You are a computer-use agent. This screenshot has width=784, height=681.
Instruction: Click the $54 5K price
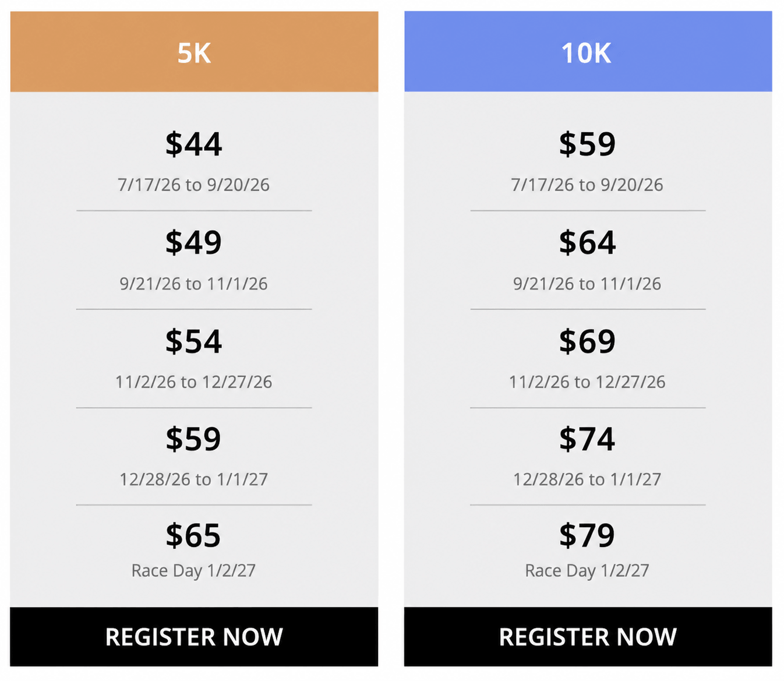194,341
